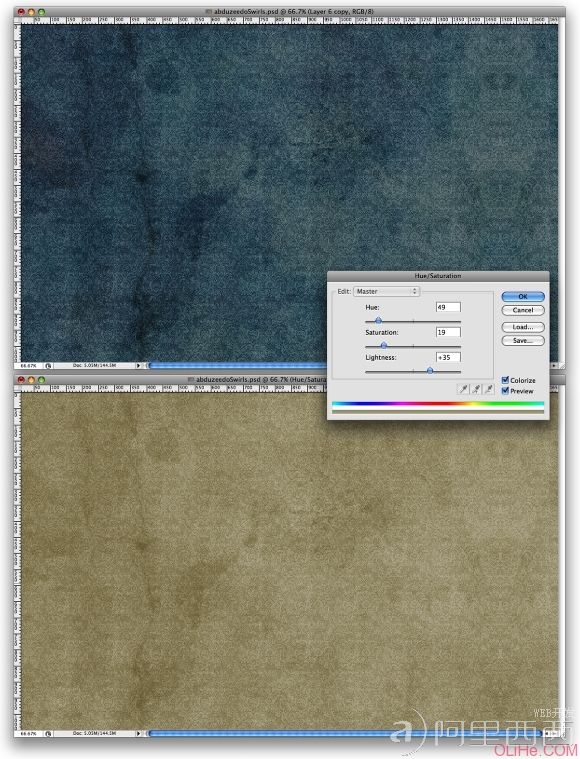
Task: Select the add-to-sample eyedropper
Action: [476, 389]
